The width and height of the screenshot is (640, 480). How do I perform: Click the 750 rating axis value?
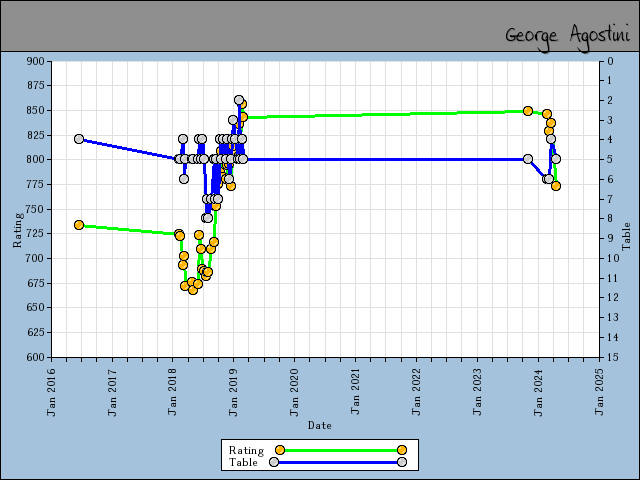click(x=36, y=209)
